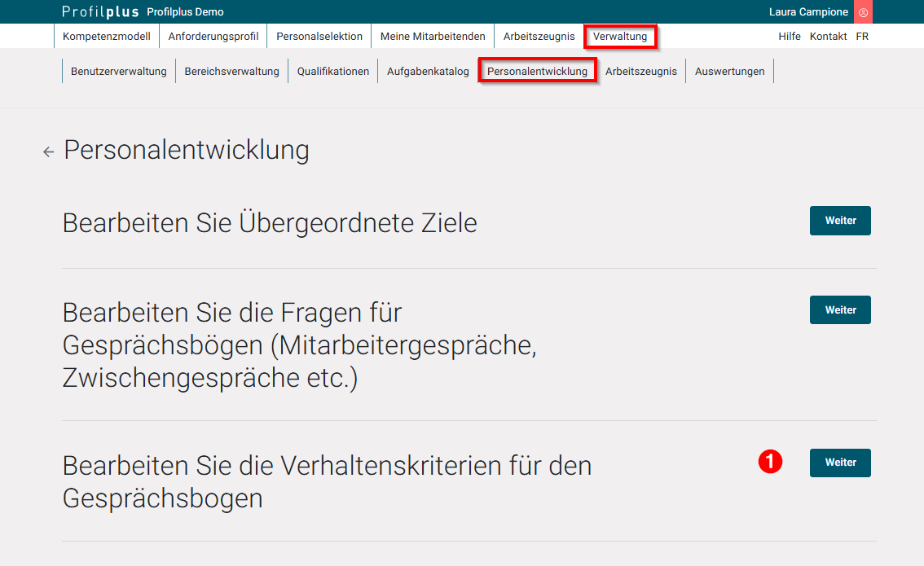Screen dimensions: 924x566
Task: Open Benutzerverwaltung in the submenu
Action: 117,71
